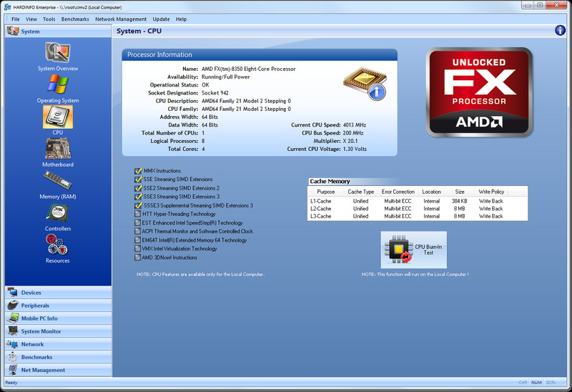The width and height of the screenshot is (572, 392).
Task: Click the blue info icon top right
Action: tap(560, 30)
